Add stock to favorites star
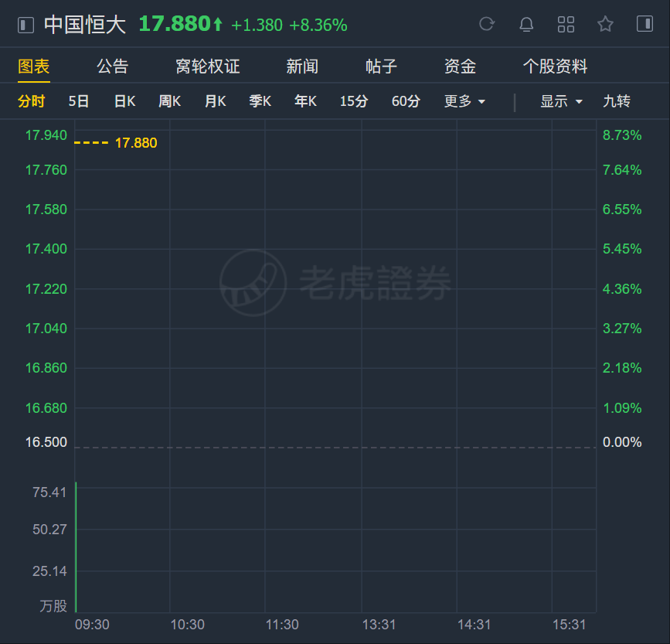Image resolution: width=670 pixels, height=644 pixels. click(605, 24)
